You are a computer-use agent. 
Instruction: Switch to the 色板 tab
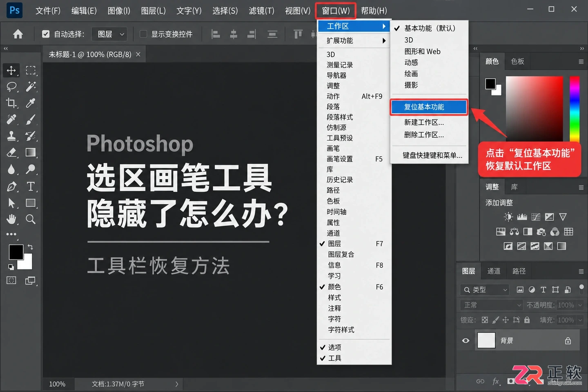(x=517, y=61)
